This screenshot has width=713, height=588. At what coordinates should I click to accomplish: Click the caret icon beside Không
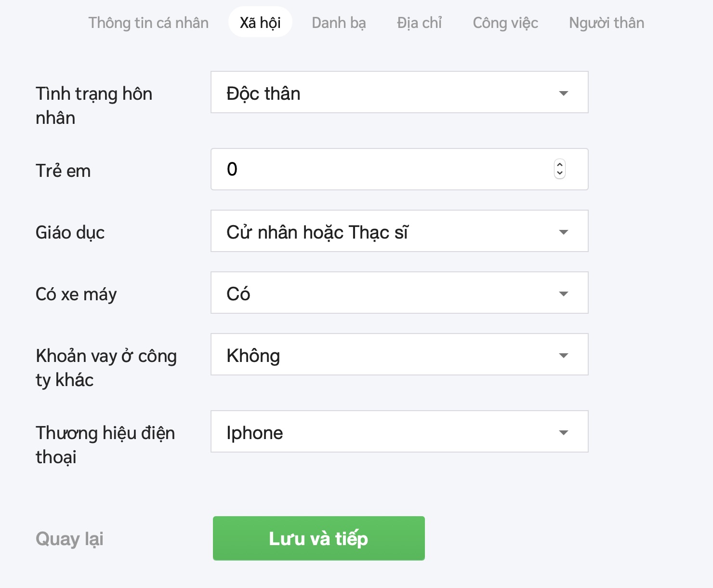click(563, 355)
